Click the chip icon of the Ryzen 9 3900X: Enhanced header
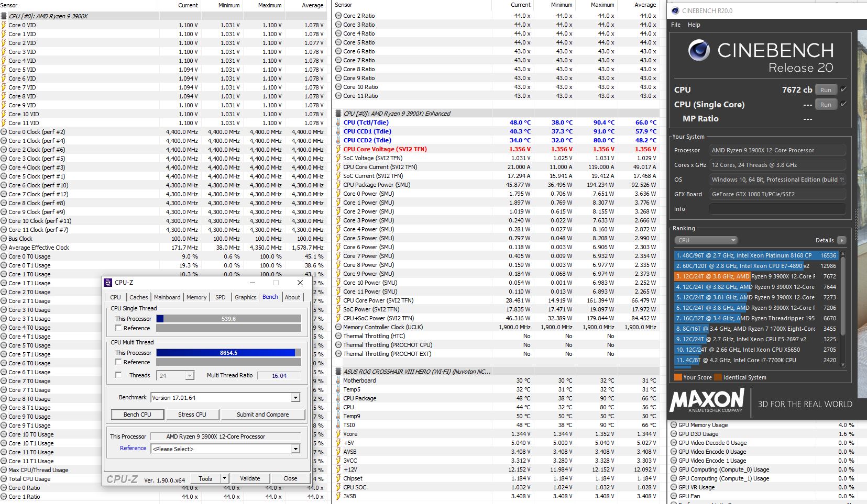 click(338, 114)
